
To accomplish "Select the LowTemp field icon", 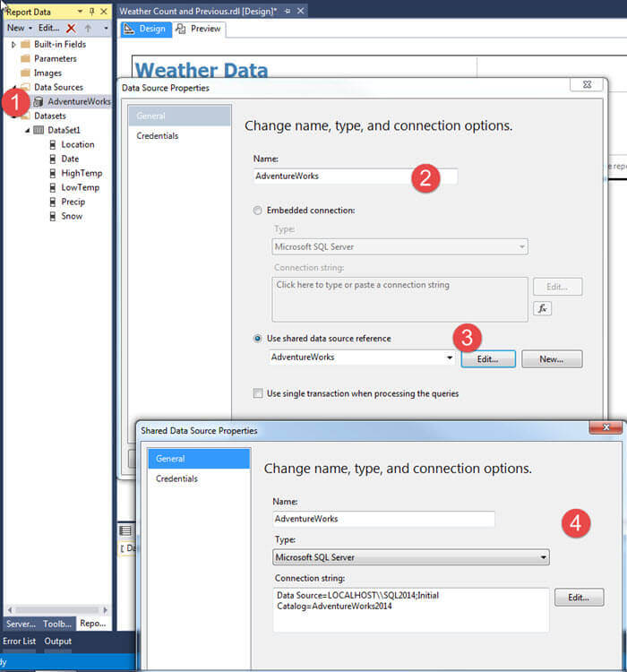I will click(52, 188).
